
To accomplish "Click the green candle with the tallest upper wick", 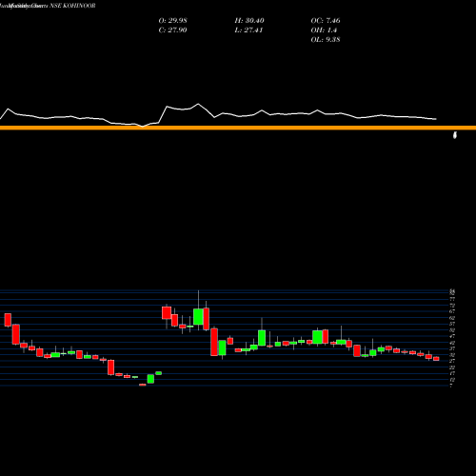I will pyautogui.click(x=199, y=316).
